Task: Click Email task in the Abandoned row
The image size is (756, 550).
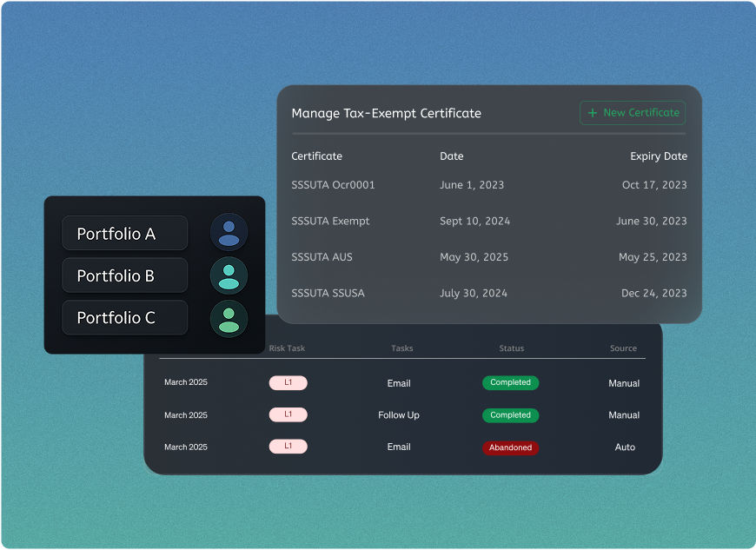Action: pyautogui.click(x=399, y=447)
